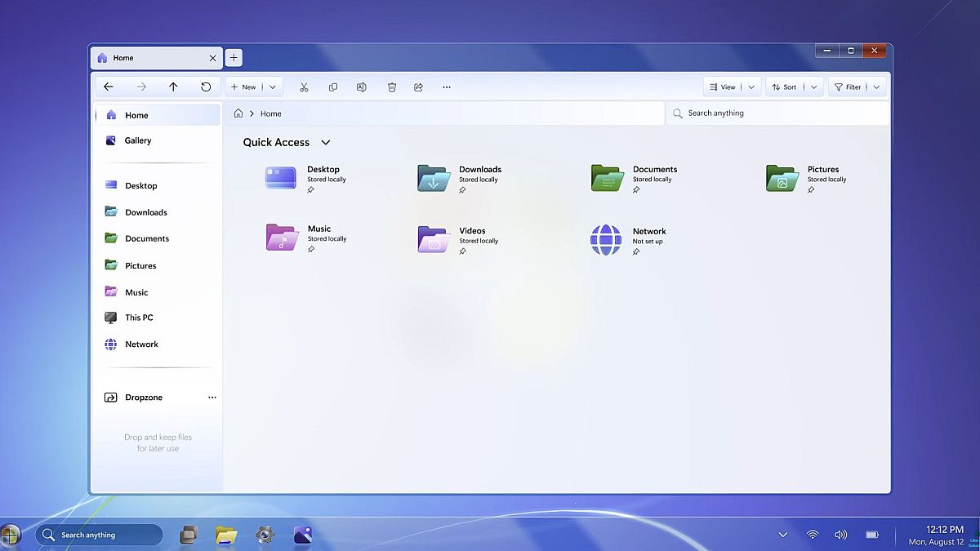Go up one directory level

173,87
